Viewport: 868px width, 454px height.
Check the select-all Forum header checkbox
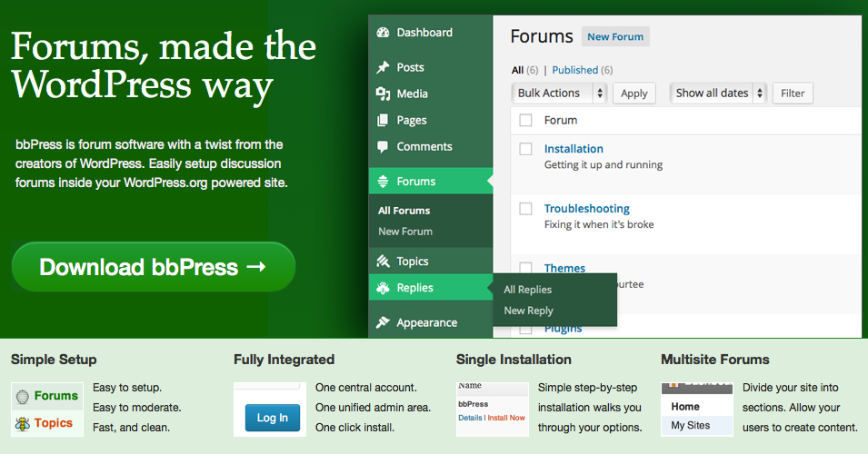click(525, 120)
